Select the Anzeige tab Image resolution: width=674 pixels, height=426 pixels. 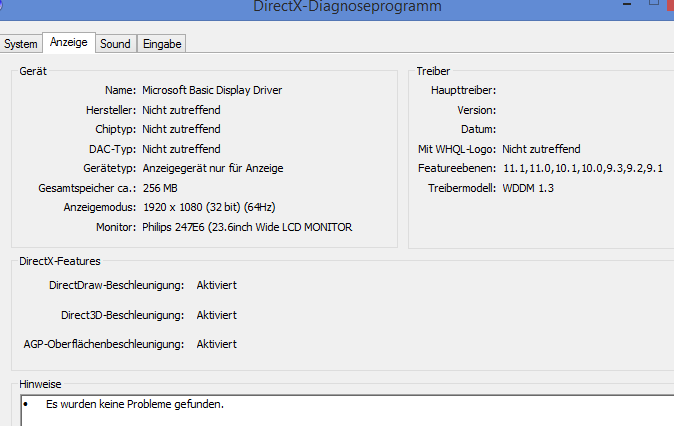coord(69,42)
